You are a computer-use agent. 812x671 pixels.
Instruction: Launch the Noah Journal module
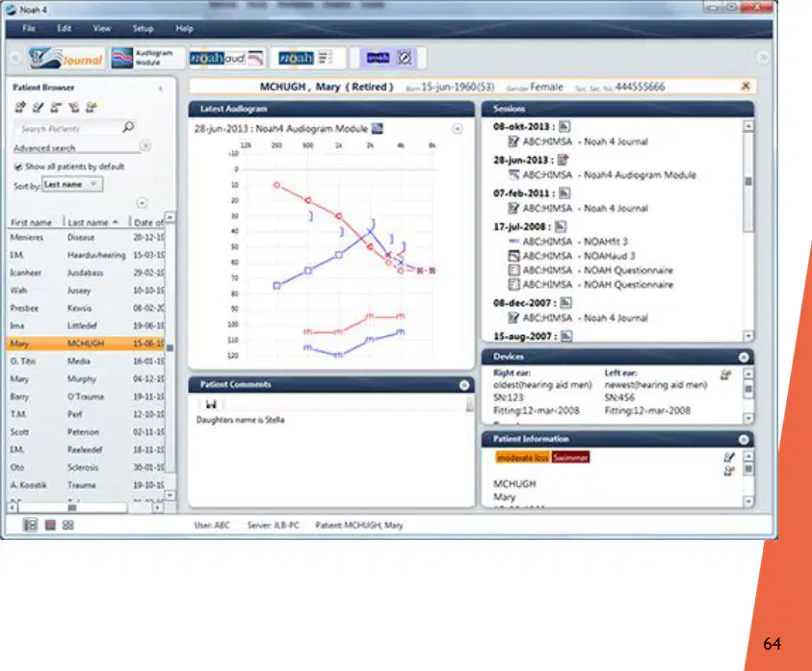(x=65, y=58)
